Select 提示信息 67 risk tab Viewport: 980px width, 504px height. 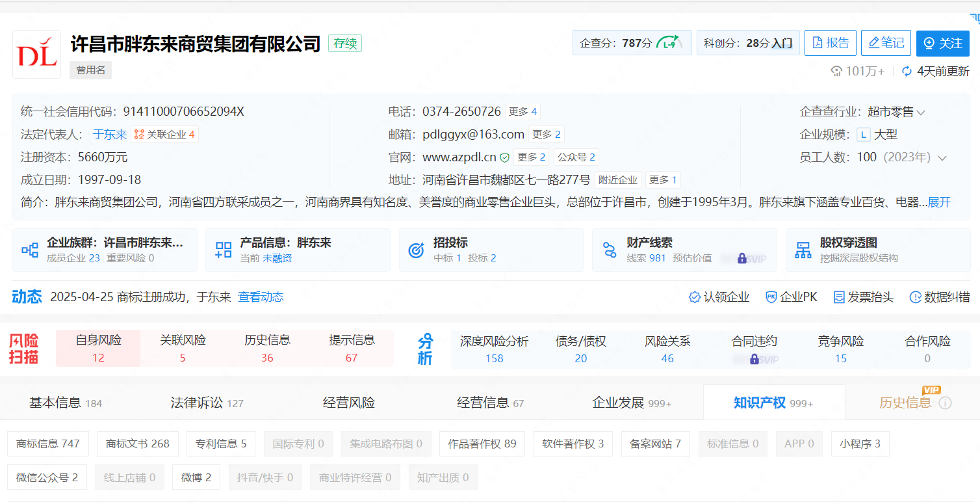pyautogui.click(x=352, y=349)
